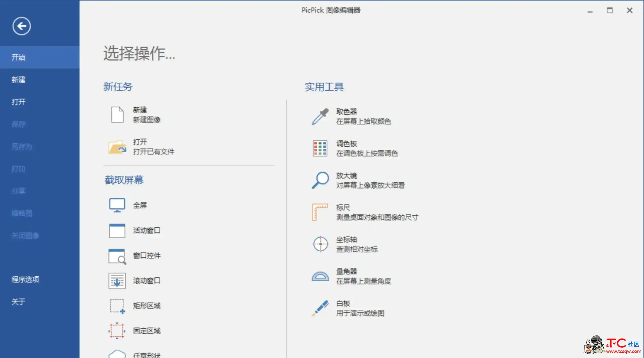Click the 全屏 capture label
Viewport: 644px width, 358px height.
140,205
